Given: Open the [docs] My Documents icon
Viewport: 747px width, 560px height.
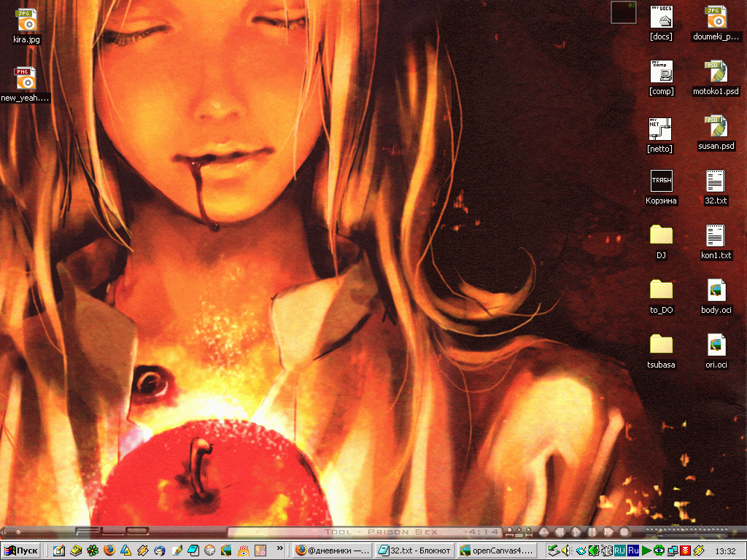Looking at the screenshot, I should tap(661, 24).
